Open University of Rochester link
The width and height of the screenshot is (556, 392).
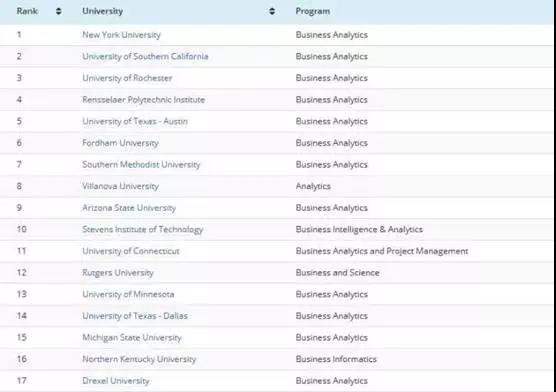(127, 78)
